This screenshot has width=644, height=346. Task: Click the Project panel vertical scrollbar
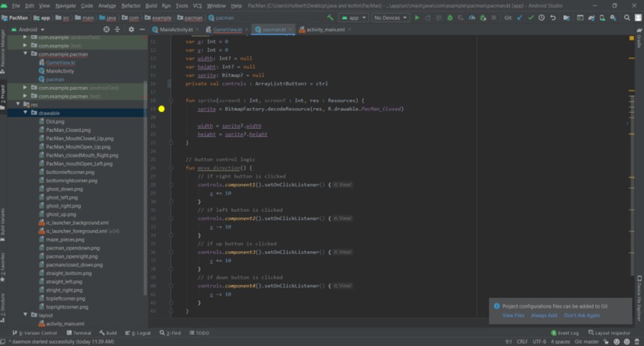point(145,187)
